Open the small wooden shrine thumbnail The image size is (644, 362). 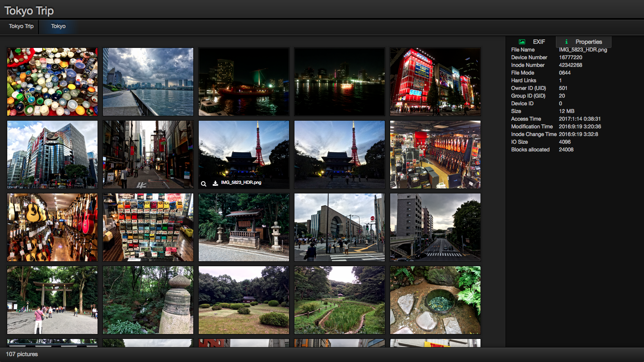244,227
